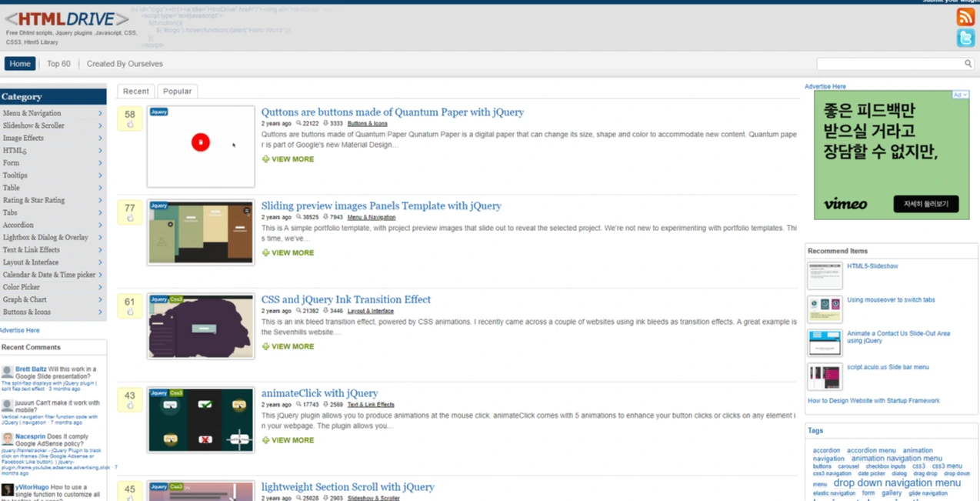Expand the Image Effects category arrow
Screen dimensions: 980x501
pyautogui.click(x=100, y=138)
